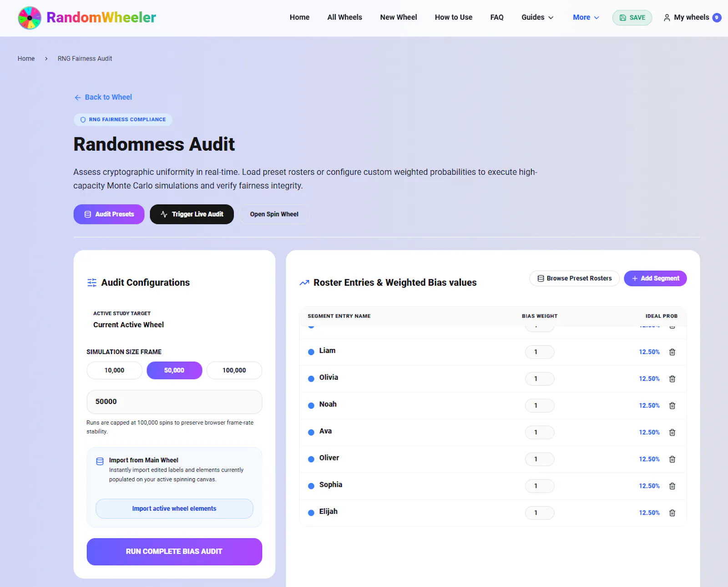
Task: Delete the Sophia segment with trash icon
Action: (x=672, y=486)
